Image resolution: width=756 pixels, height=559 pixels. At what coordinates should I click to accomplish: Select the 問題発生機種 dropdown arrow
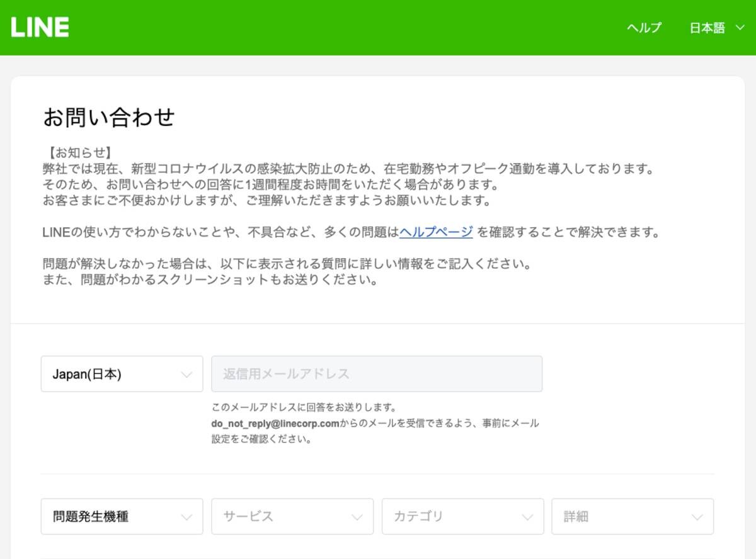click(186, 516)
